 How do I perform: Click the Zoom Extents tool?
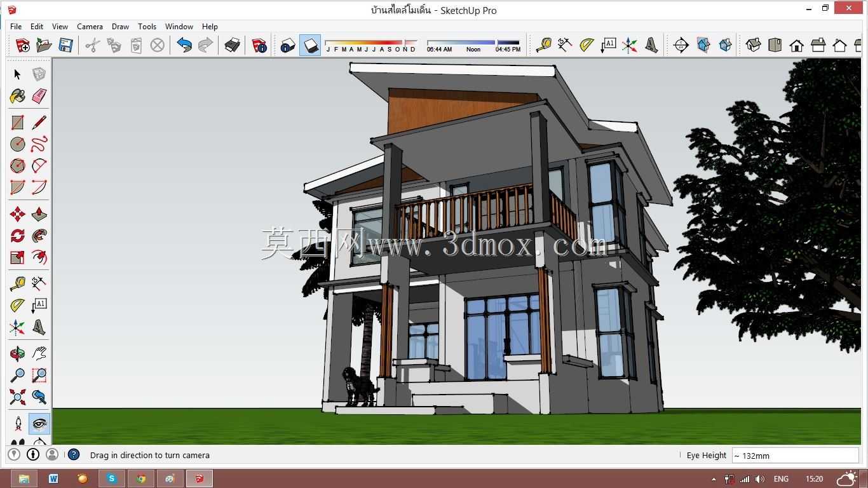(17, 397)
